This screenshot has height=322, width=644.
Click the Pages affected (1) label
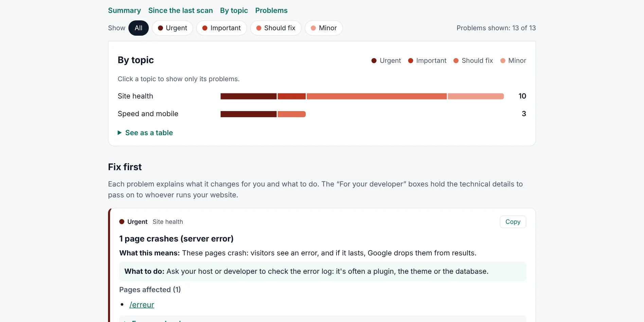(x=150, y=290)
